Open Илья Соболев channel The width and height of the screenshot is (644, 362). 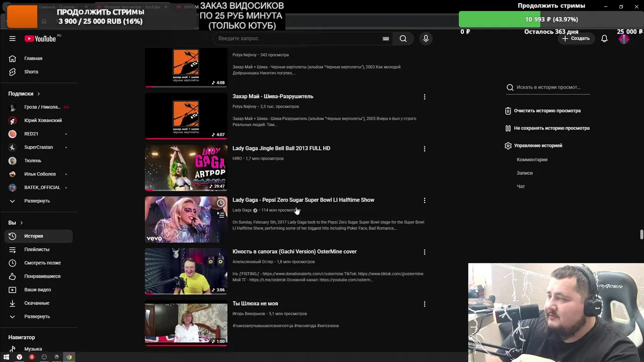(38, 174)
